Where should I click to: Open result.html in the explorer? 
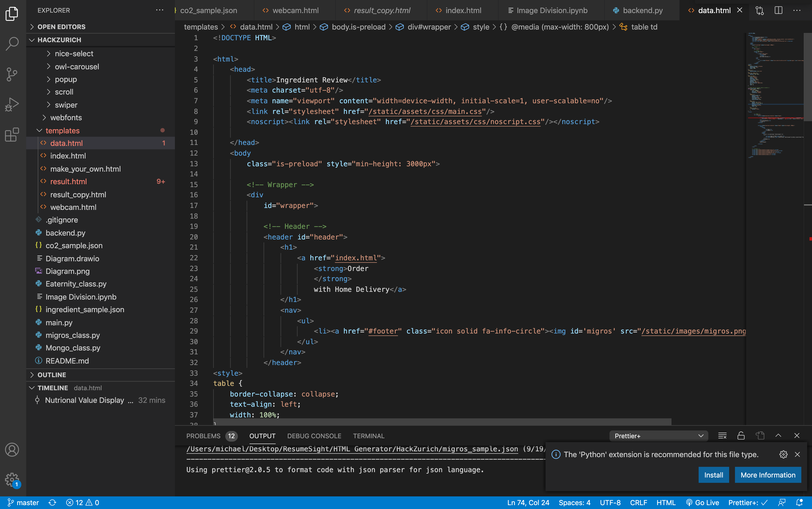coord(69,182)
